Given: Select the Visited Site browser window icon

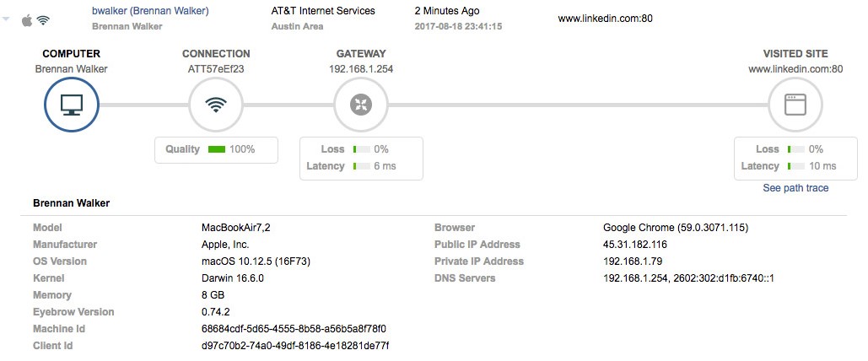Looking at the screenshot, I should point(795,105).
